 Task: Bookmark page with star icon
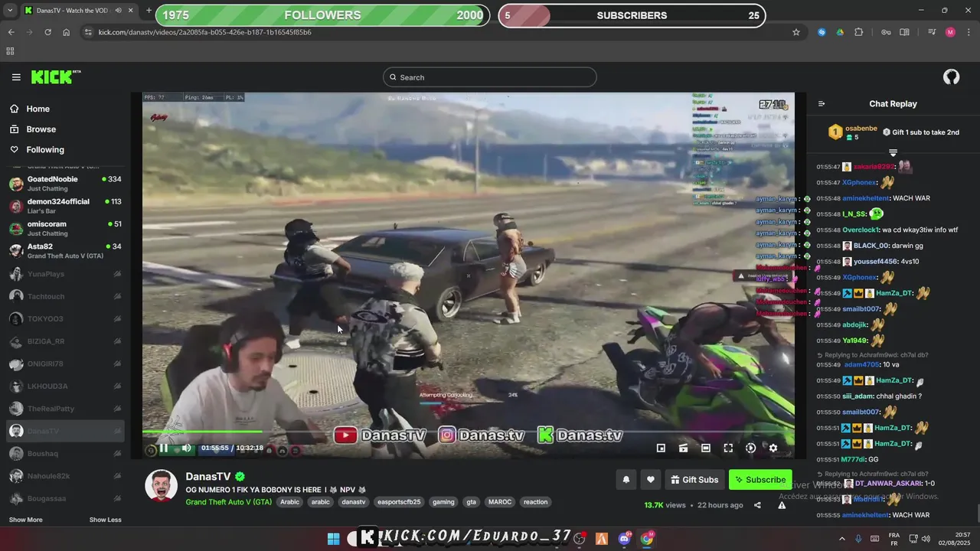pos(796,32)
